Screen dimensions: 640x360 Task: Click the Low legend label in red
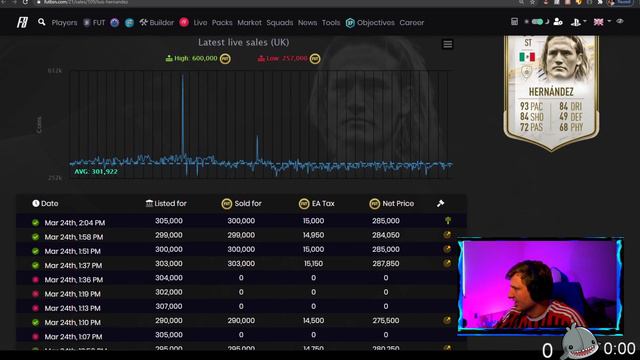click(288, 58)
